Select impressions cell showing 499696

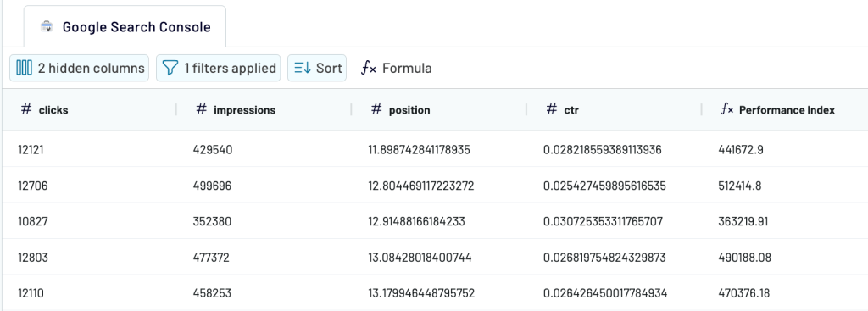pyautogui.click(x=264, y=186)
